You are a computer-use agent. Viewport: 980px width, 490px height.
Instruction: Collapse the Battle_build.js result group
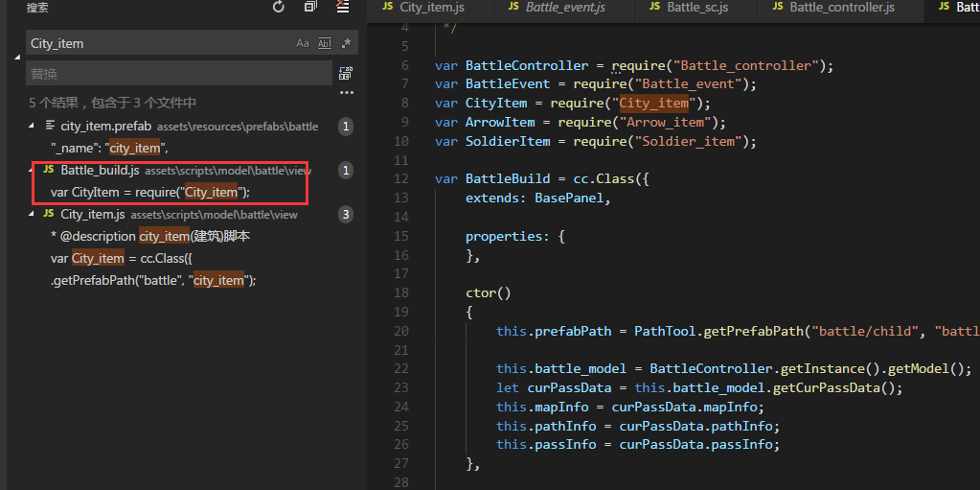[32, 171]
